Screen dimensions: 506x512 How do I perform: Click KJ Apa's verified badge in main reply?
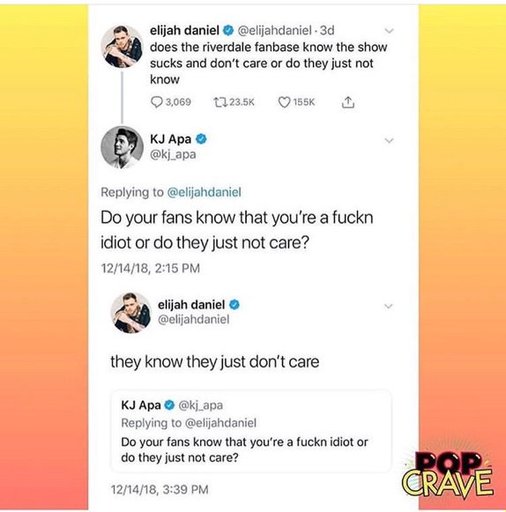201,139
